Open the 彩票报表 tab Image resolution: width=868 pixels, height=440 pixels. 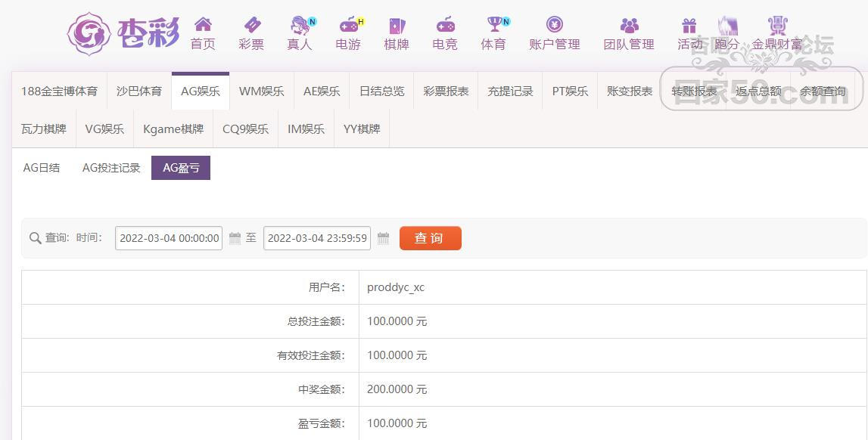446,91
